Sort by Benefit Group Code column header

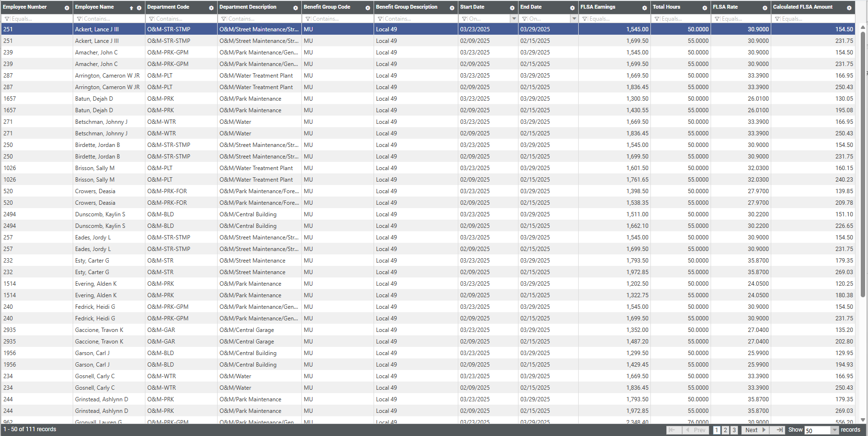pyautogui.click(x=327, y=7)
